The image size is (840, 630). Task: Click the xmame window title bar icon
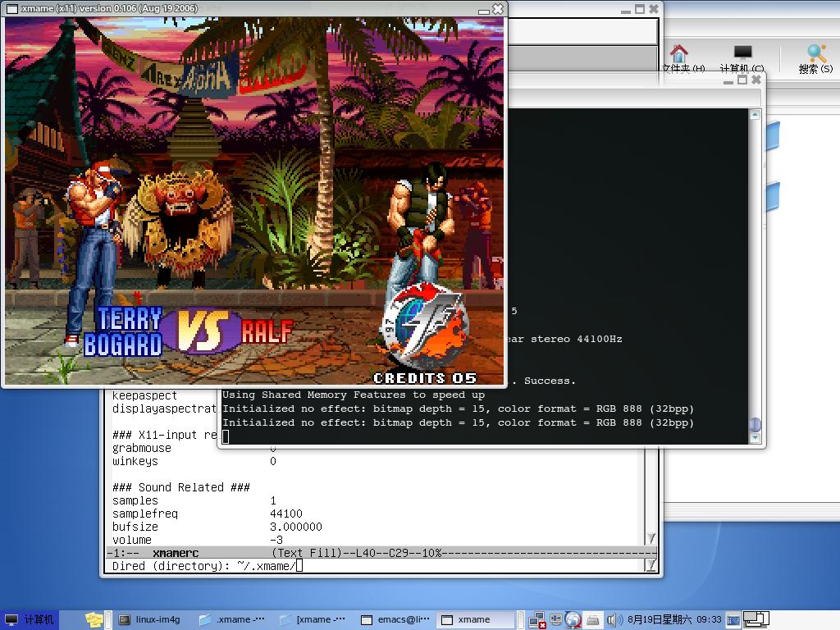tap(11, 8)
